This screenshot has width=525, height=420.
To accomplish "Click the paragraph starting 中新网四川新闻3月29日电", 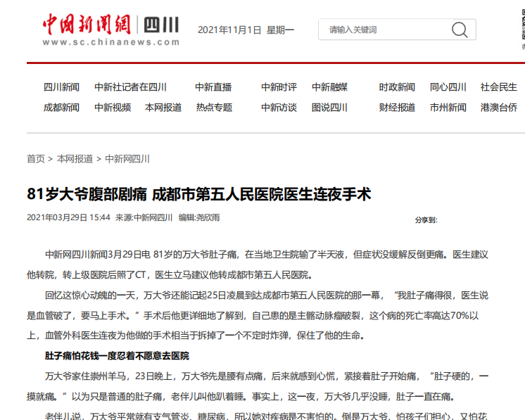I will [258, 265].
